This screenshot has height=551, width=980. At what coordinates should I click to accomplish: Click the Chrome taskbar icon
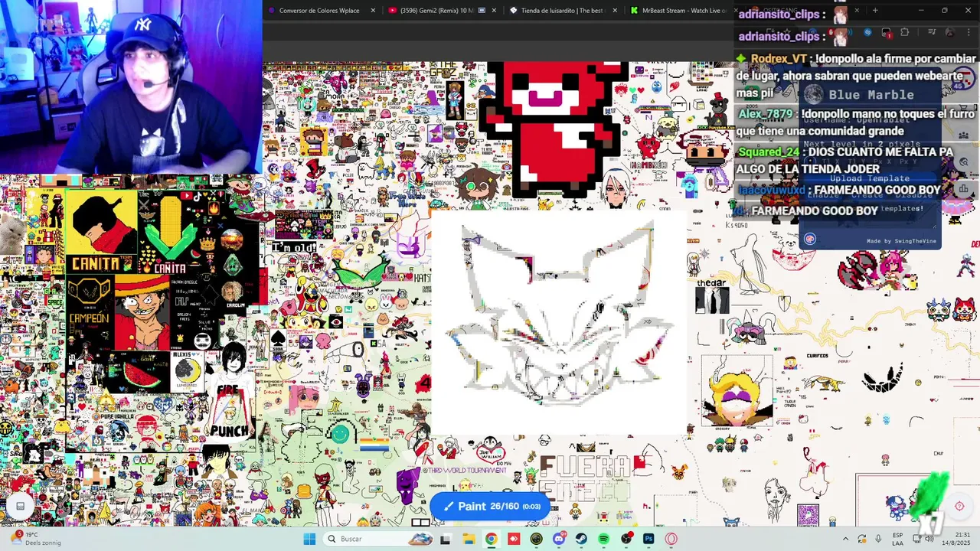point(492,539)
